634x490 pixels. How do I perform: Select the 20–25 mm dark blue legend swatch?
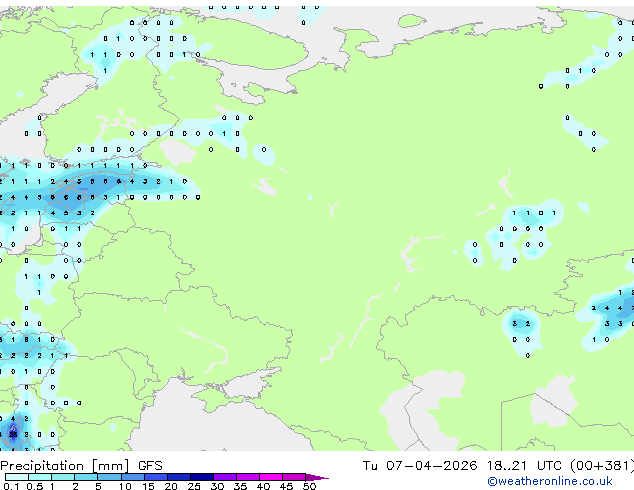coord(179,477)
